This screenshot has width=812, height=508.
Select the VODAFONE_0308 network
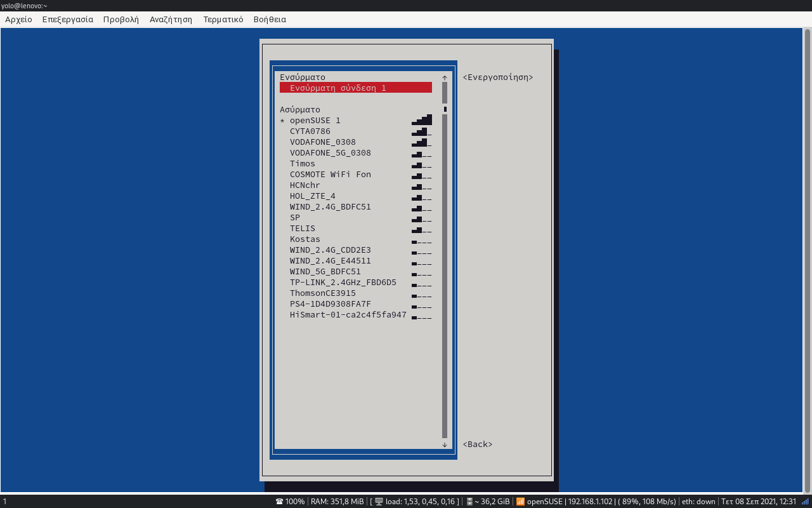(356, 142)
